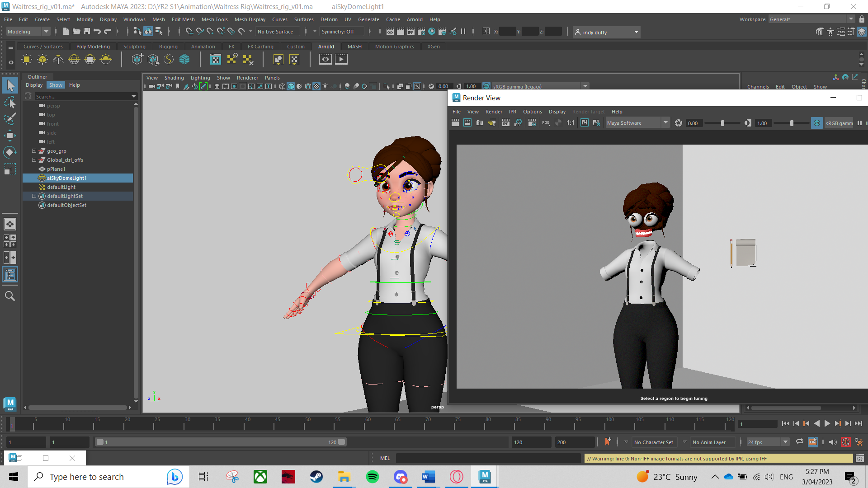
Task: Select the Lasso selection tool
Action: (x=10, y=102)
